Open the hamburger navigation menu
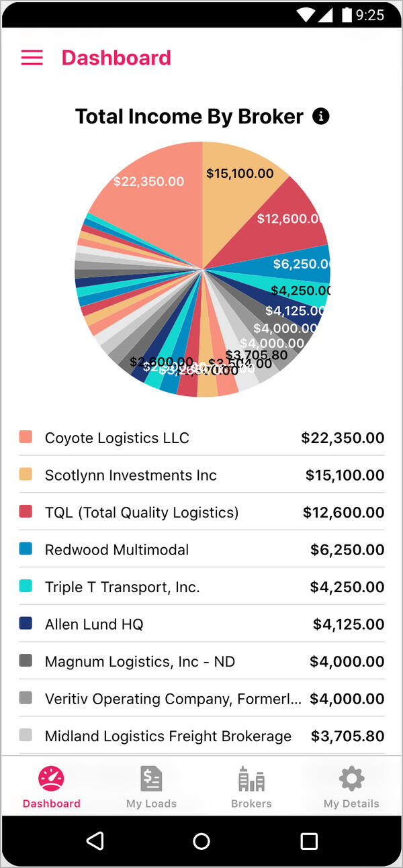The image size is (403, 868). [32, 58]
